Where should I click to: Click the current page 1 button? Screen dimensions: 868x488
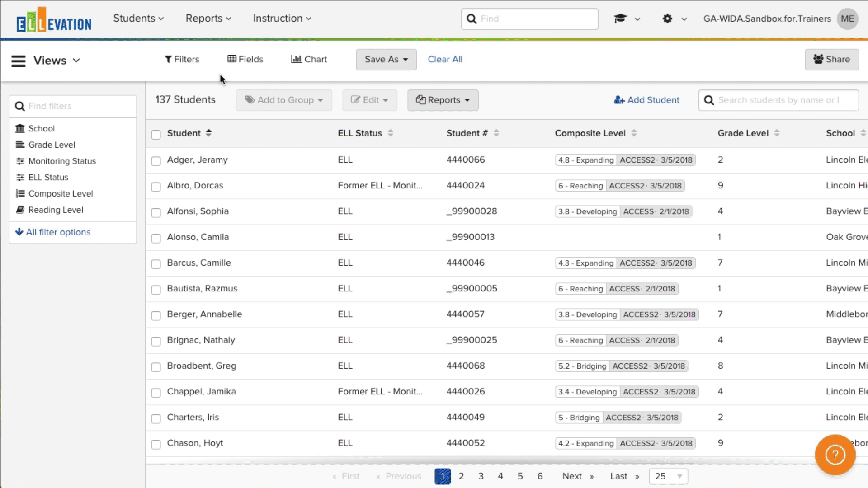click(x=443, y=476)
